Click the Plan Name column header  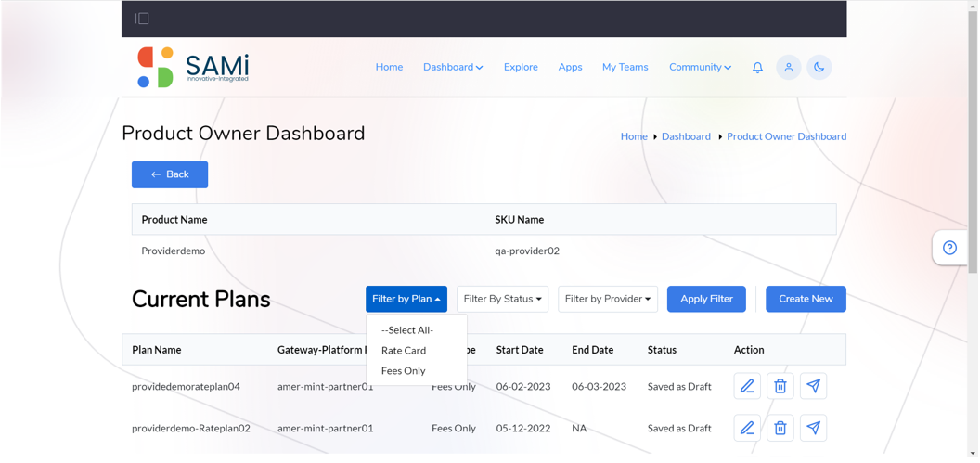click(156, 350)
